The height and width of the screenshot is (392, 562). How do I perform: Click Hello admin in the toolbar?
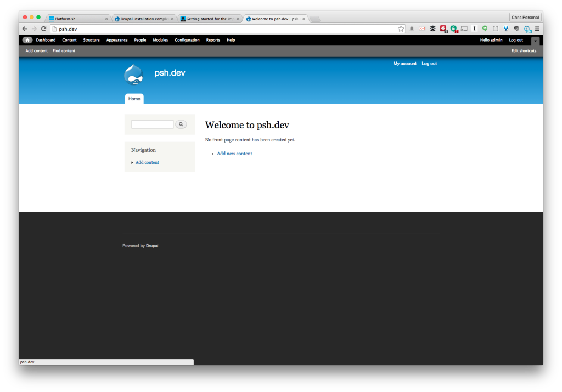tap(491, 40)
